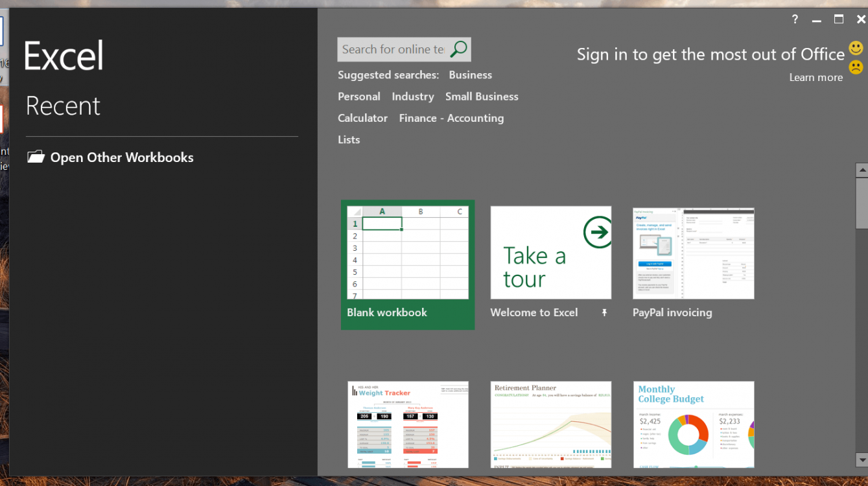Image resolution: width=868 pixels, height=486 pixels.
Task: Pin the Welcome to Excel template
Action: (604, 312)
